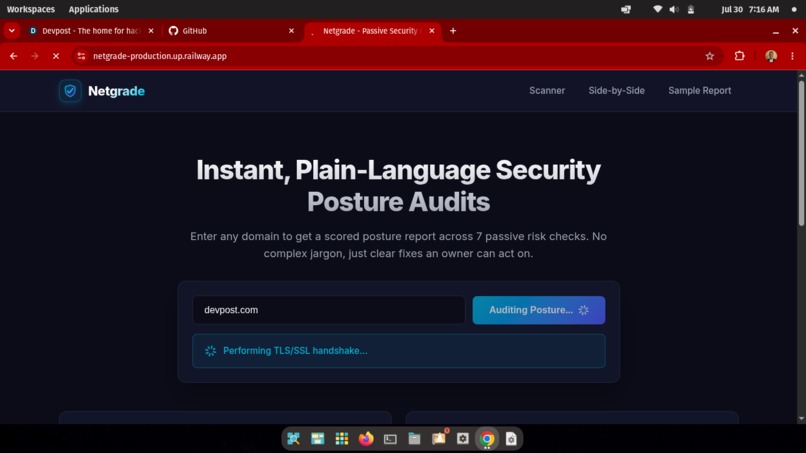806x453 pixels.
Task: Close the GitHub tab
Action: click(291, 31)
